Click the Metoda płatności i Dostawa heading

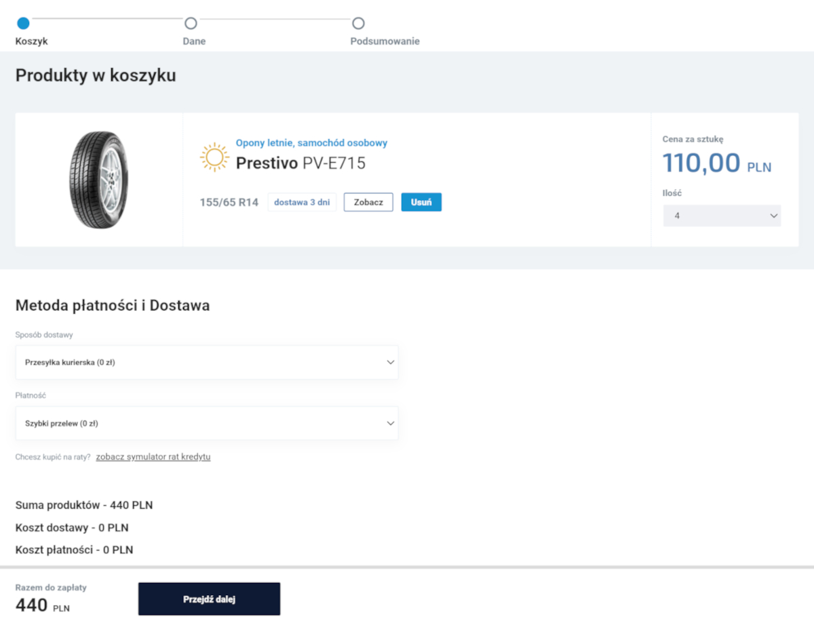pyautogui.click(x=113, y=306)
